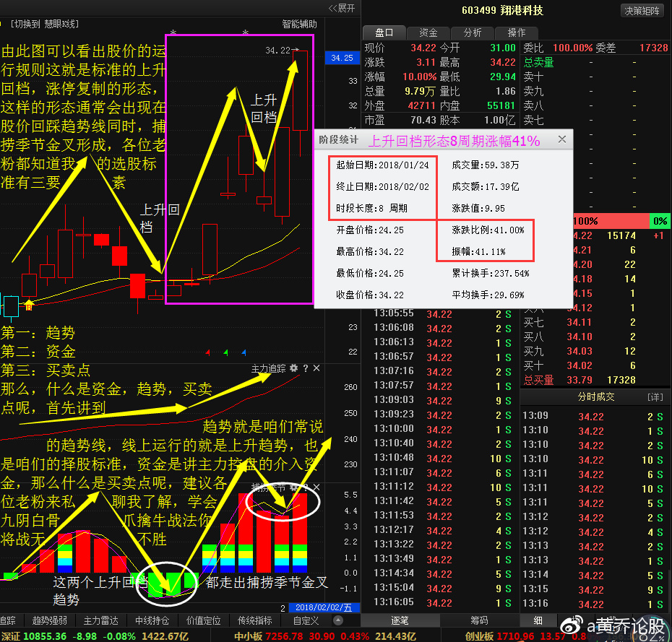Click the round up-arrow button beside 自定义

(x=338, y=620)
